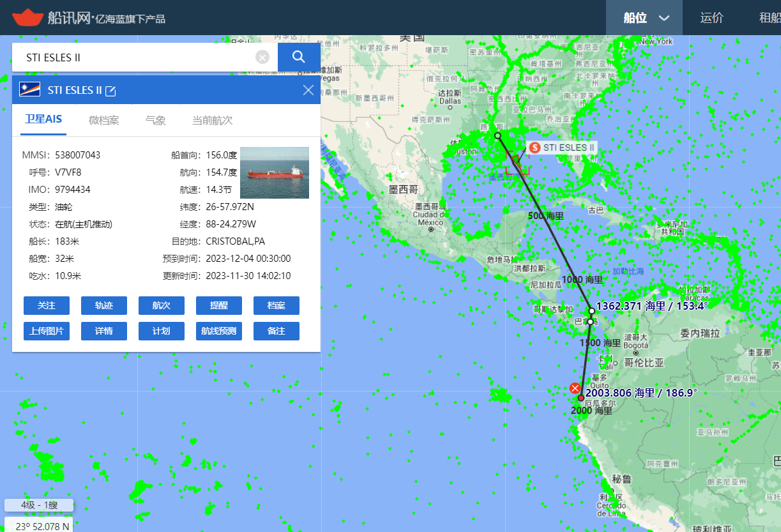Click the 航线预测 button

click(x=219, y=331)
